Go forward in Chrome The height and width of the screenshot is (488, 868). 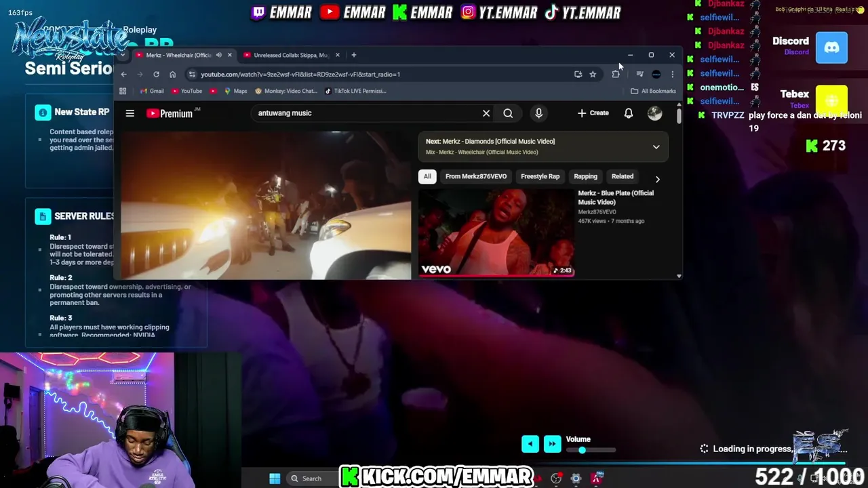coord(140,75)
